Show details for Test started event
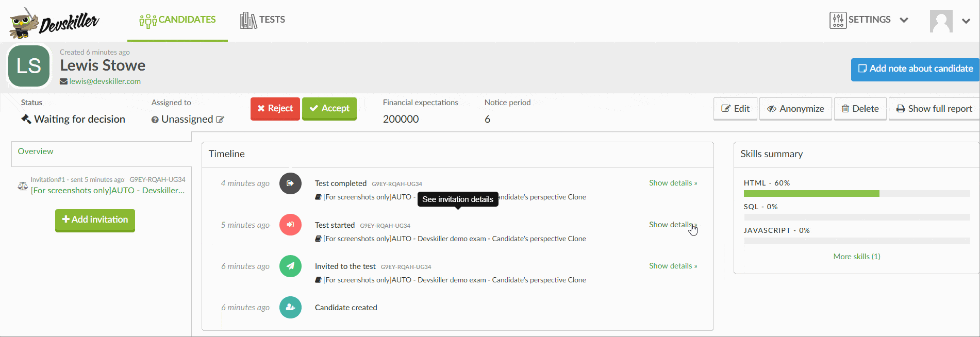980x337 pixels. click(673, 225)
